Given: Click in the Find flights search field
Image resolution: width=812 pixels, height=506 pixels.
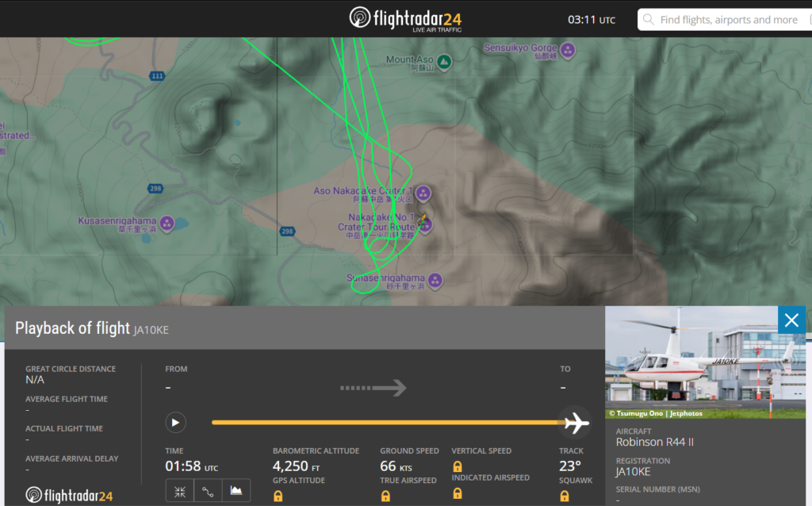Looking at the screenshot, I should (x=728, y=20).
